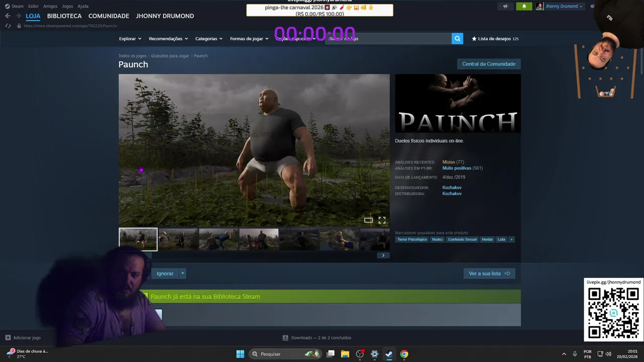
Task: Switch to Steam on the taskbar
Action: coord(389,354)
